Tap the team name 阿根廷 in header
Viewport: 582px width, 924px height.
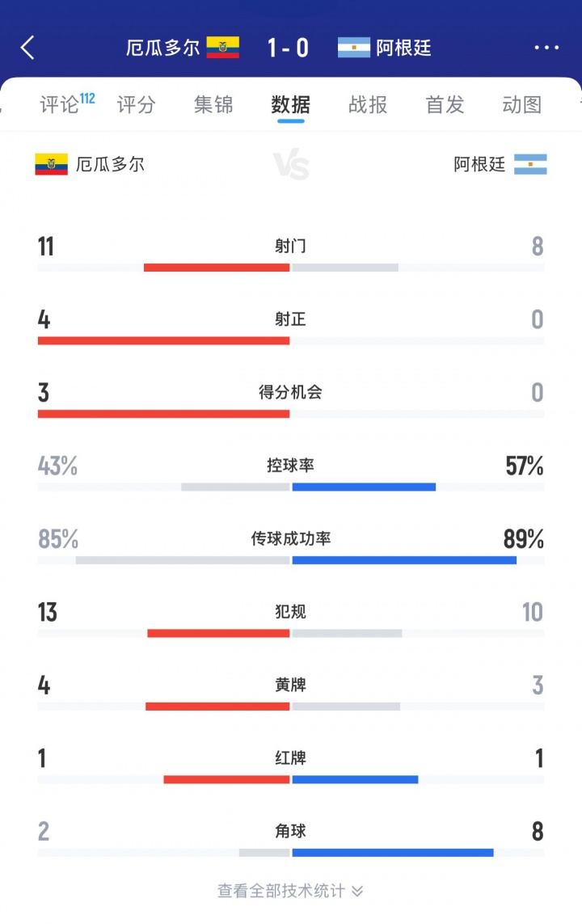[x=404, y=47]
